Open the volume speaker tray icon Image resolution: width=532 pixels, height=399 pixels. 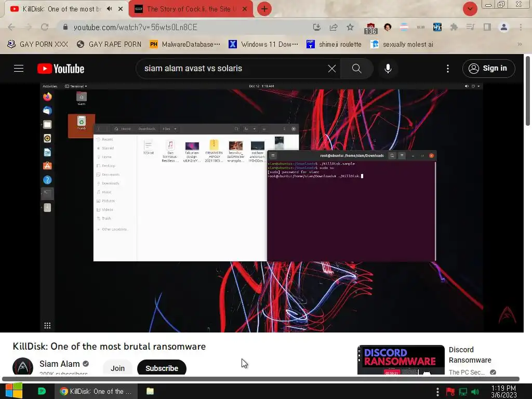[475, 392]
